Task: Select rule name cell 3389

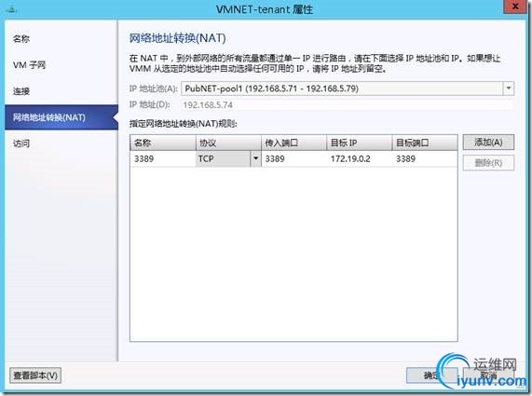Action: [x=163, y=158]
